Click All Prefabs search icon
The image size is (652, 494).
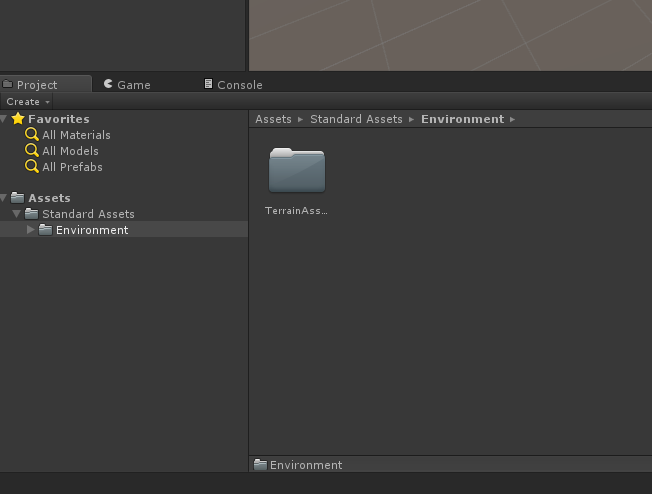coord(32,167)
